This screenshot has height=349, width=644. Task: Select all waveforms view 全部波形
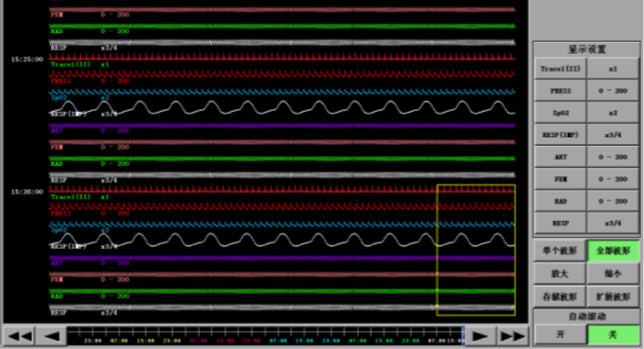[x=614, y=251]
